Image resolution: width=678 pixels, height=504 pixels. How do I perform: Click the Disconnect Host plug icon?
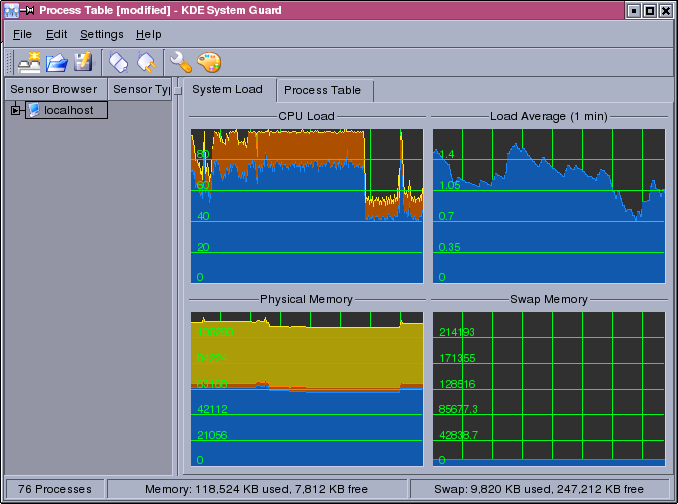146,63
